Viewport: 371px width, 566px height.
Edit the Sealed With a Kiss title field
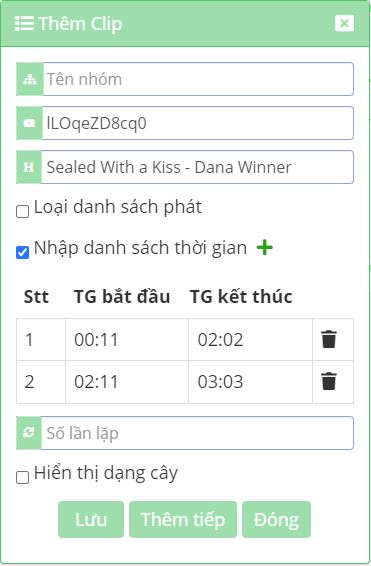click(x=197, y=167)
